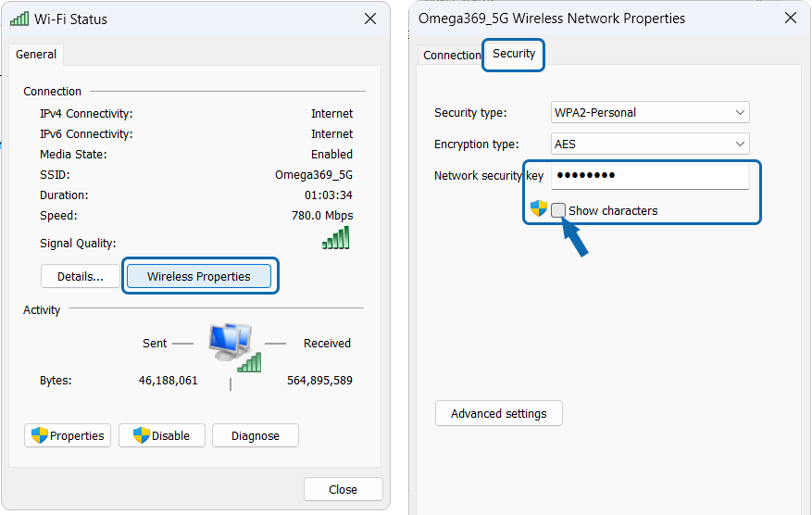Close the Wi-Fi Status window with X
This screenshot has width=812, height=515.
369,19
